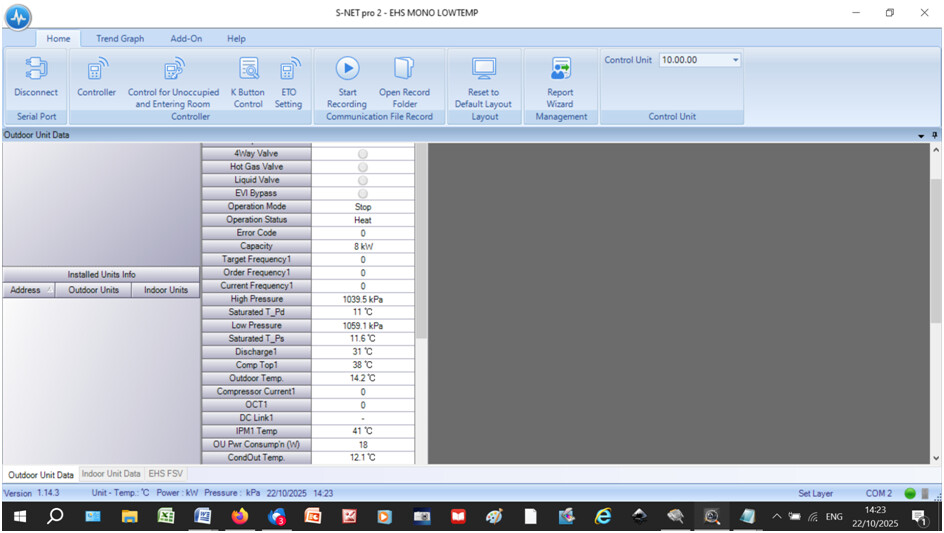Expand the Outdoor Unit Data panel options arrow
The width and height of the screenshot is (944, 533).
tap(921, 135)
